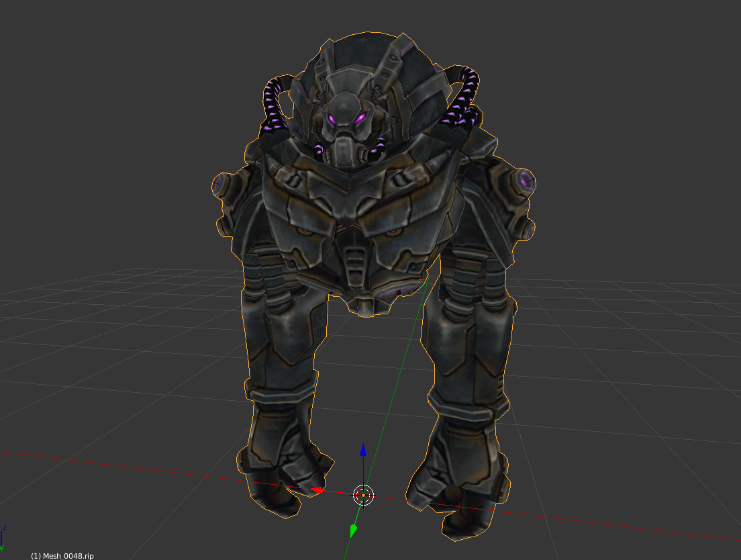
Task: Click the blue Z-axis manipulator arrow
Action: 363,449
